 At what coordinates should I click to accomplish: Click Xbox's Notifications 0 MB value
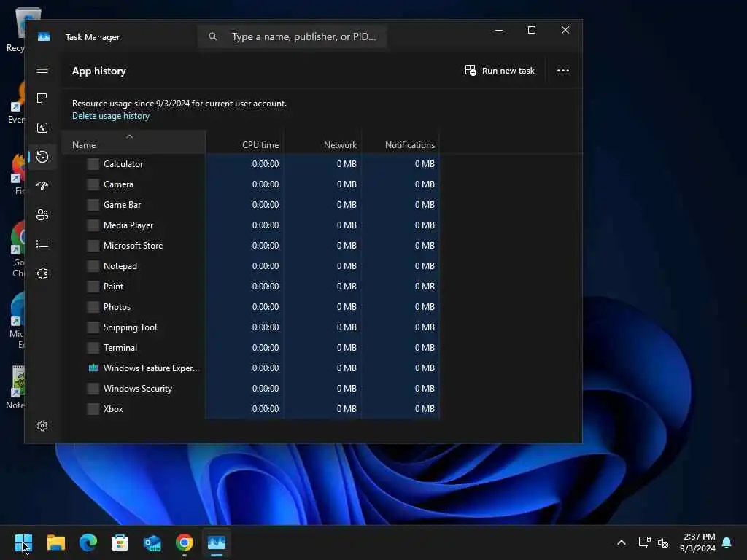pos(425,409)
